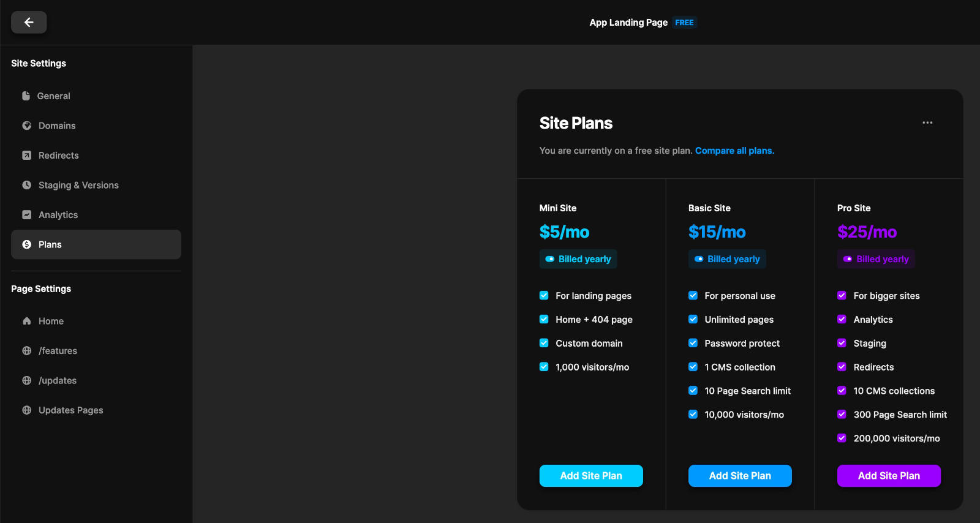Click the Pro Site Analytics checkbox
The width and height of the screenshot is (980, 523).
(x=842, y=319)
